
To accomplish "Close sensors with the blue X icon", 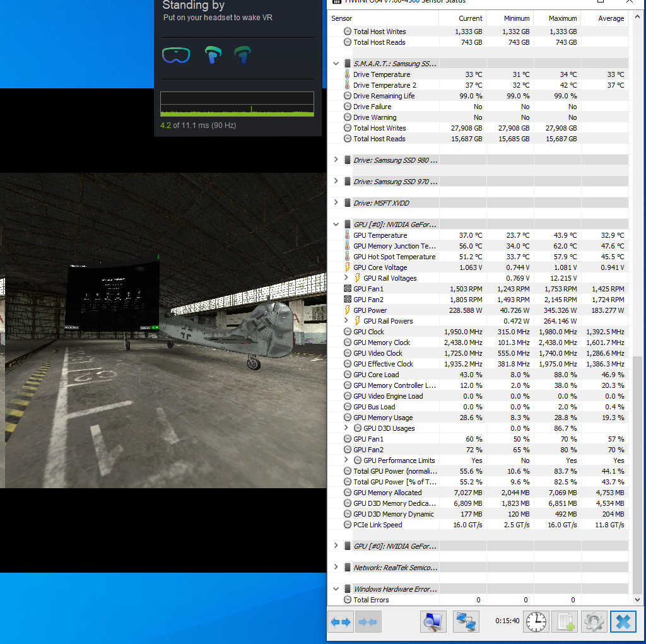I will pos(623,622).
